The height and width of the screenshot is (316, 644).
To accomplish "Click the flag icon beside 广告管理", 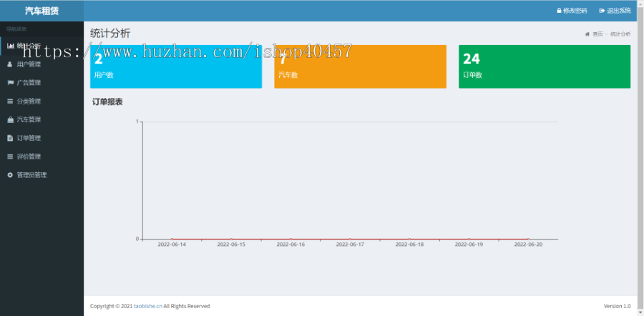I will click(10, 82).
